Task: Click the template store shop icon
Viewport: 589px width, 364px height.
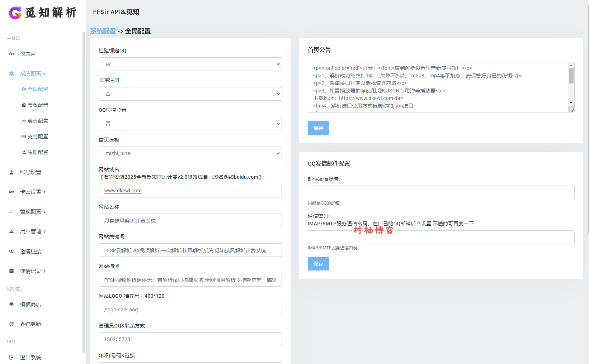Action: pyautogui.click(x=11, y=305)
